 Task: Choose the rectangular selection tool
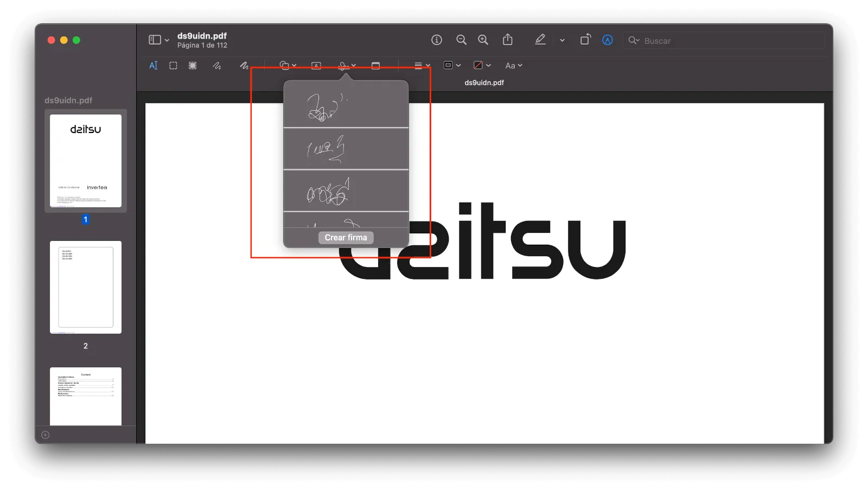173,66
